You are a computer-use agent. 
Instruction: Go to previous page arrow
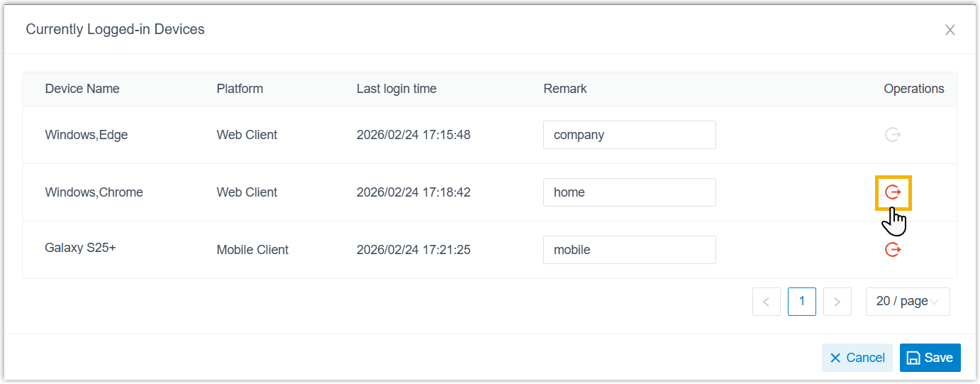pos(767,302)
